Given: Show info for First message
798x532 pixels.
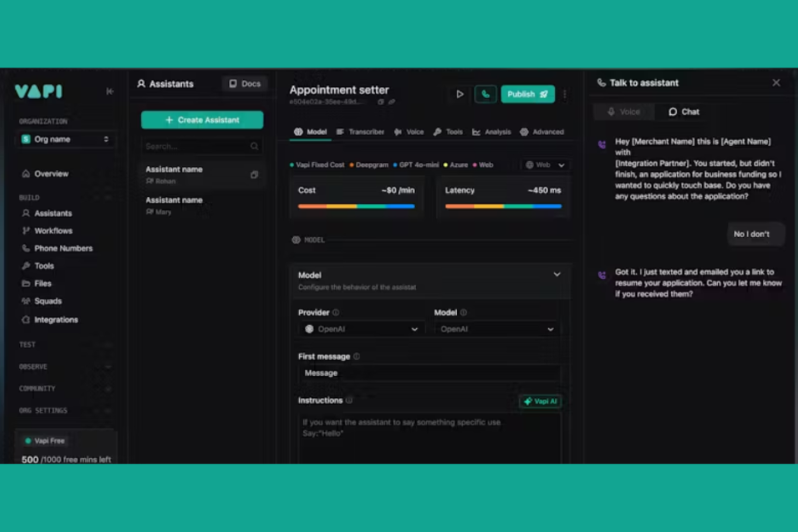Looking at the screenshot, I should [356, 356].
